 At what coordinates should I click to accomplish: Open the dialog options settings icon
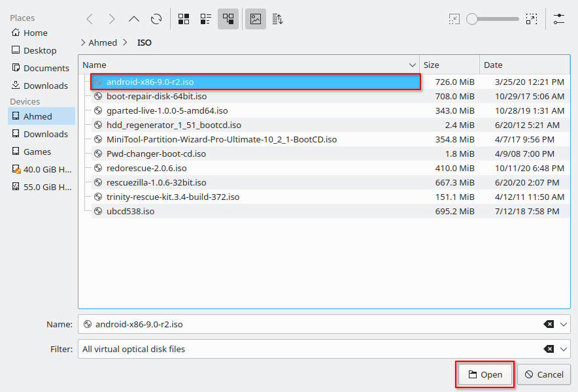(559, 19)
